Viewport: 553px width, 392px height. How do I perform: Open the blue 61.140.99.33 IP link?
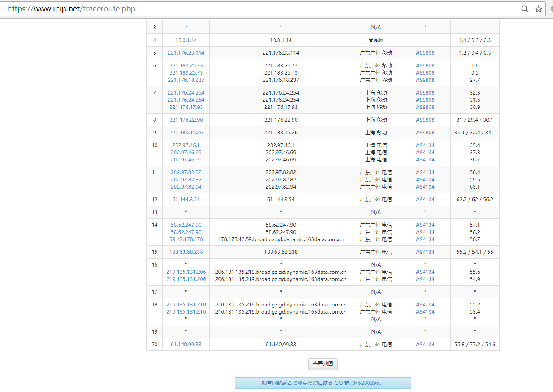[186, 345]
